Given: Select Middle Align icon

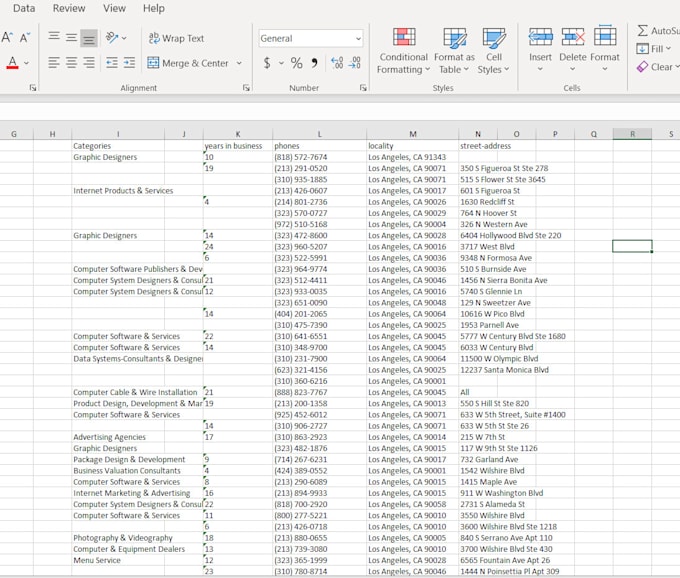Looking at the screenshot, I should pyautogui.click(x=72, y=37).
